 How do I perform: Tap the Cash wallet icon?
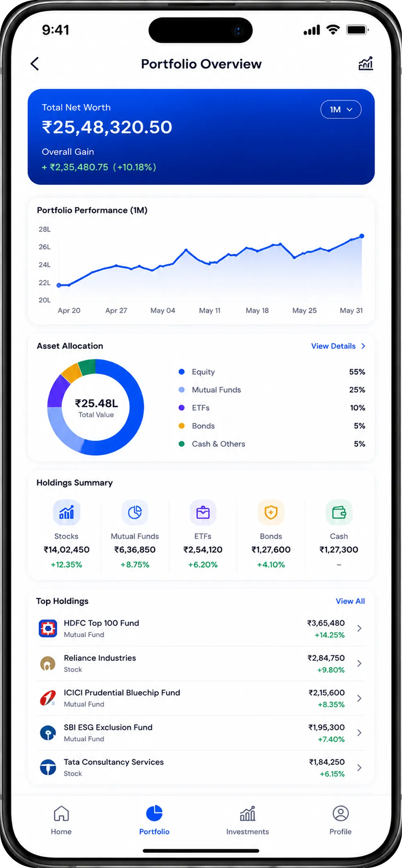coord(339,512)
